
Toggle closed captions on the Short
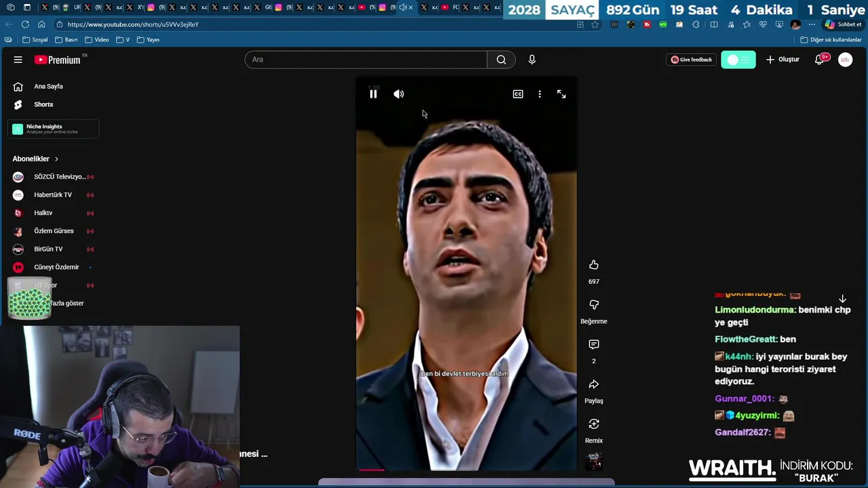pos(518,94)
